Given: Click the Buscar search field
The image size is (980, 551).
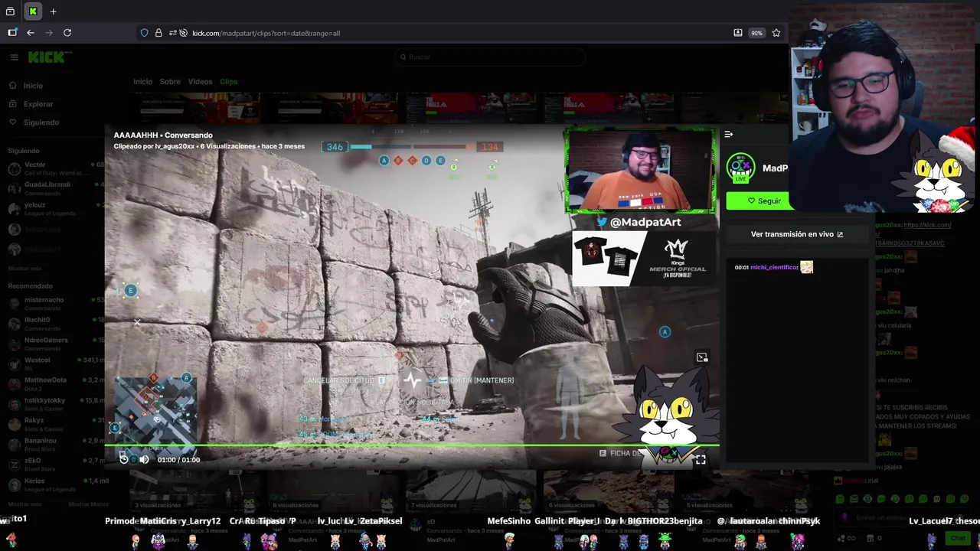Looking at the screenshot, I should coord(490,57).
